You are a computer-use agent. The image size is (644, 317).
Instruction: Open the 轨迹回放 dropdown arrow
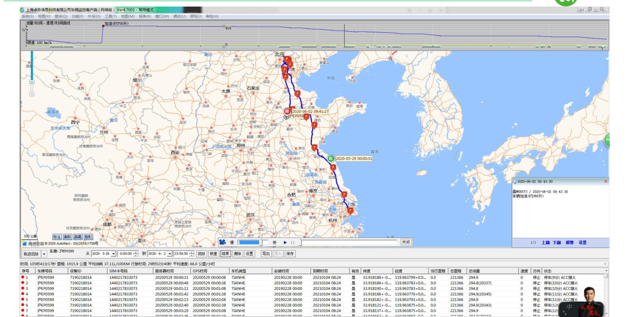point(44,254)
